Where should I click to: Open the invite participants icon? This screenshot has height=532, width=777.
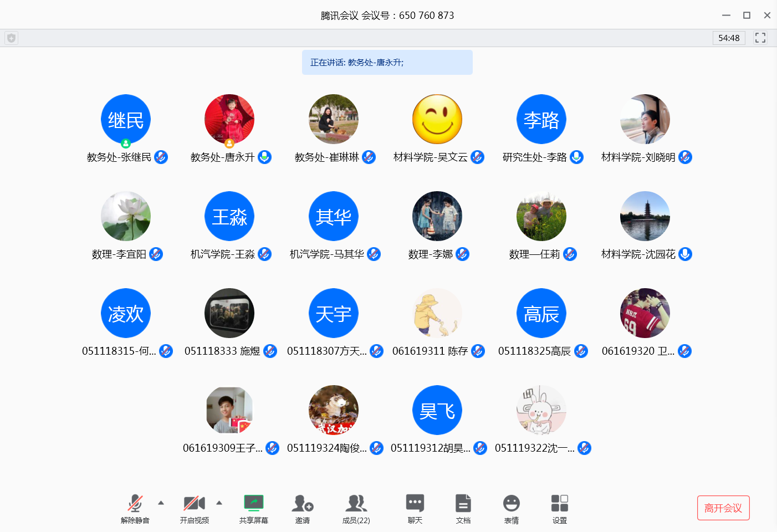click(x=303, y=504)
